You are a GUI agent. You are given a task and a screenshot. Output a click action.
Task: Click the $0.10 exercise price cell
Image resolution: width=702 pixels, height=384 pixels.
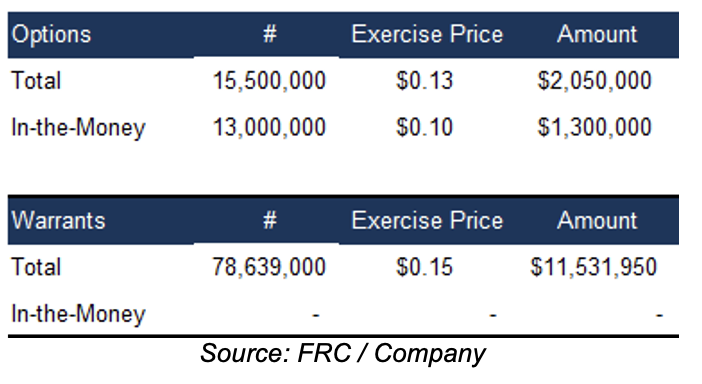(424, 127)
